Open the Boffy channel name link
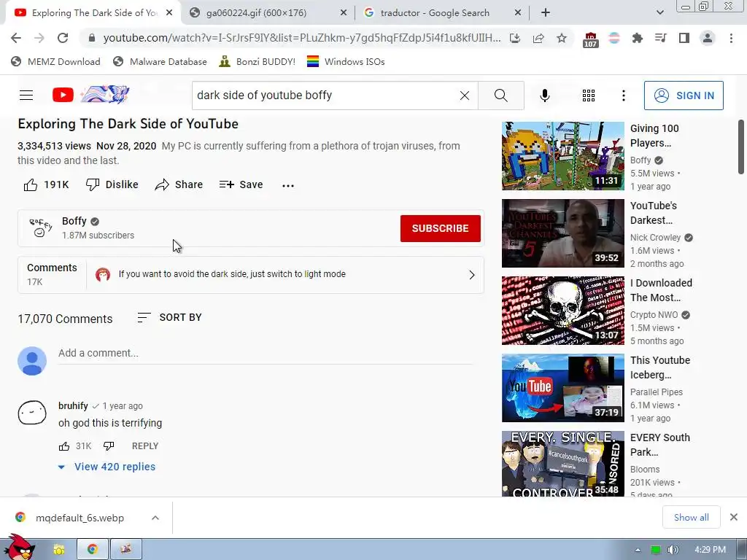The height and width of the screenshot is (560, 747). pos(74,221)
